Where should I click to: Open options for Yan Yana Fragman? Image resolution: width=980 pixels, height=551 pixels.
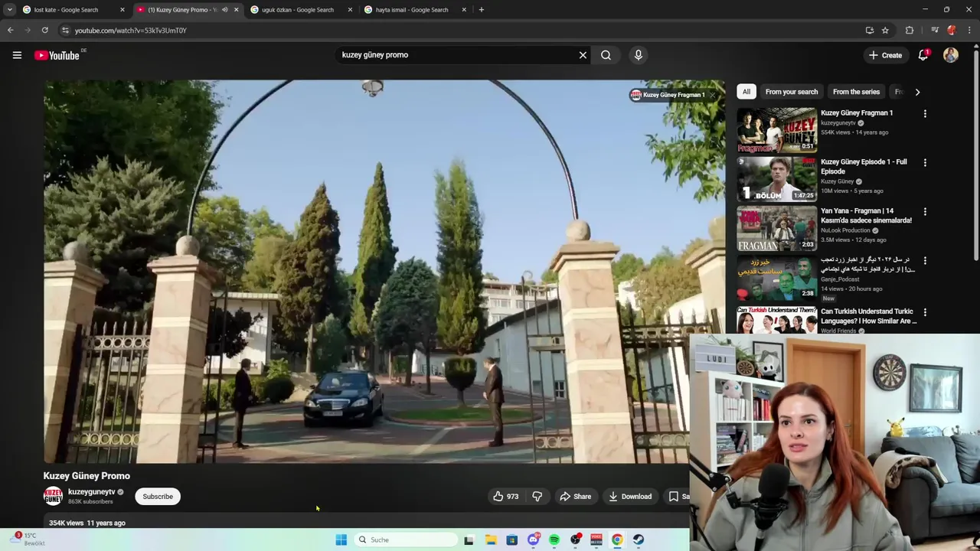[925, 212]
